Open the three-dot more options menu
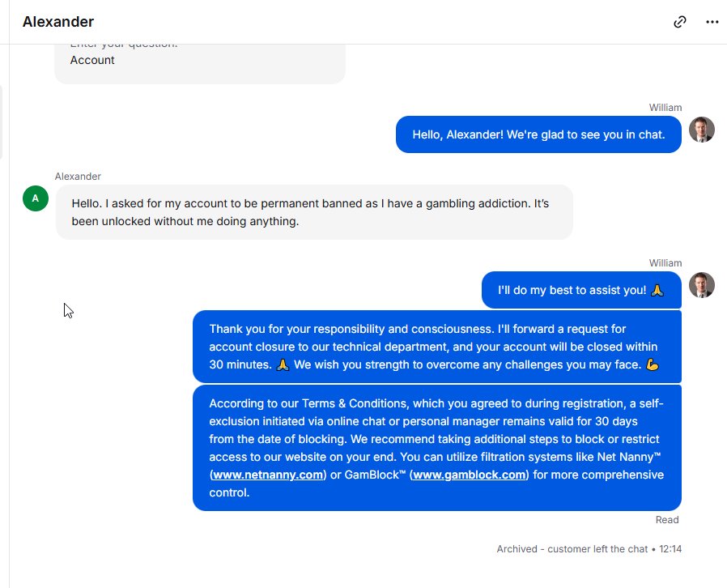Screen dimensions: 727x588 pyautogui.click(x=712, y=22)
